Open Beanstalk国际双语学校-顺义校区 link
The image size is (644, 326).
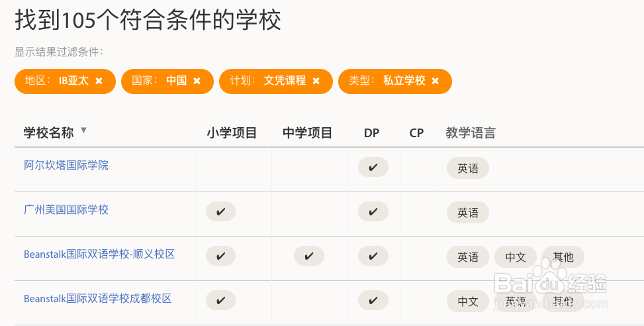coord(99,254)
